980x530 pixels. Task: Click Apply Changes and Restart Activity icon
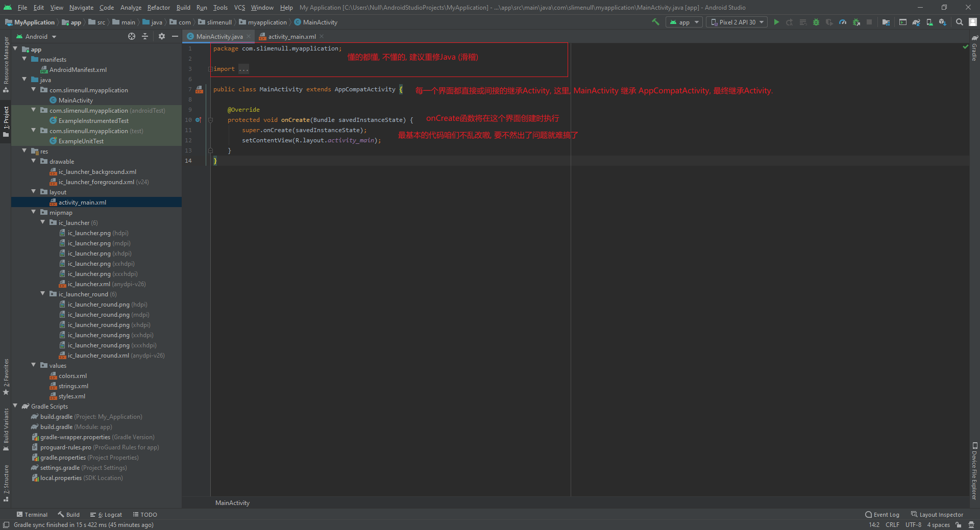[790, 22]
